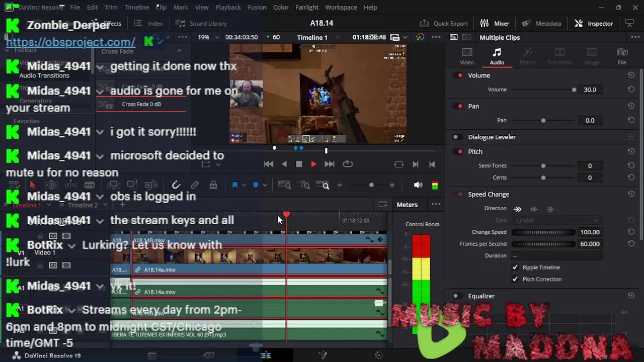Click the Full Extent Zoom icon

[x=284, y=185]
